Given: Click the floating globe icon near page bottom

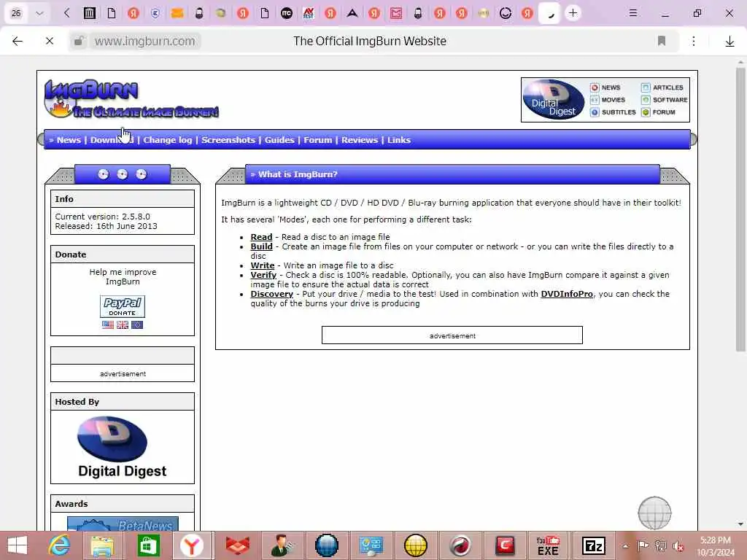Looking at the screenshot, I should (654, 513).
